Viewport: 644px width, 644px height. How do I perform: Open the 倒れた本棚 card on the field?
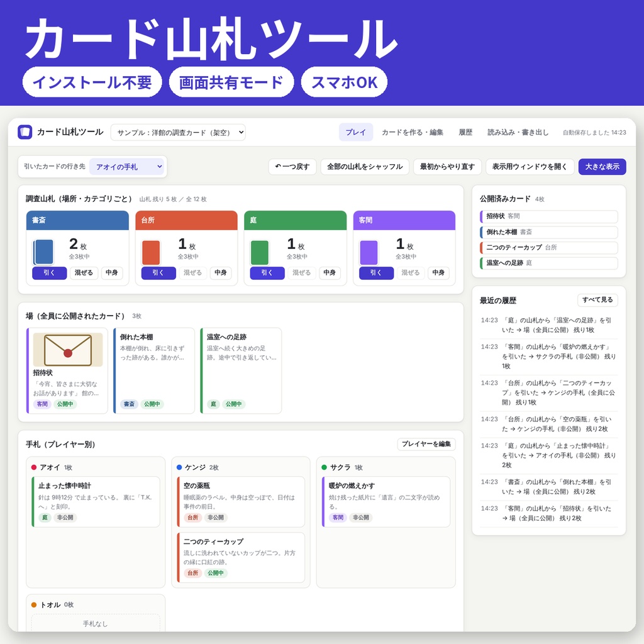click(x=153, y=370)
